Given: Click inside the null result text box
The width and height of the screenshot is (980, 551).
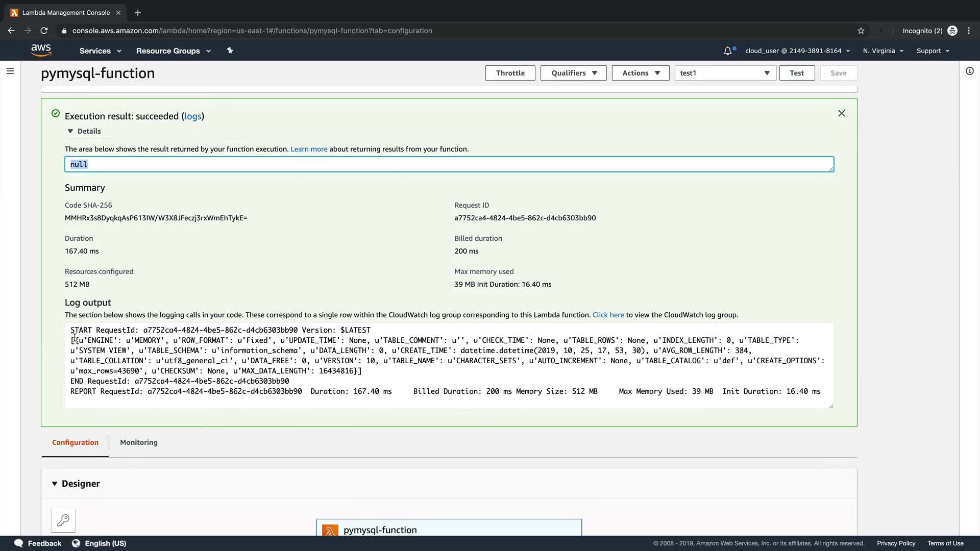Looking at the screenshot, I should [449, 164].
